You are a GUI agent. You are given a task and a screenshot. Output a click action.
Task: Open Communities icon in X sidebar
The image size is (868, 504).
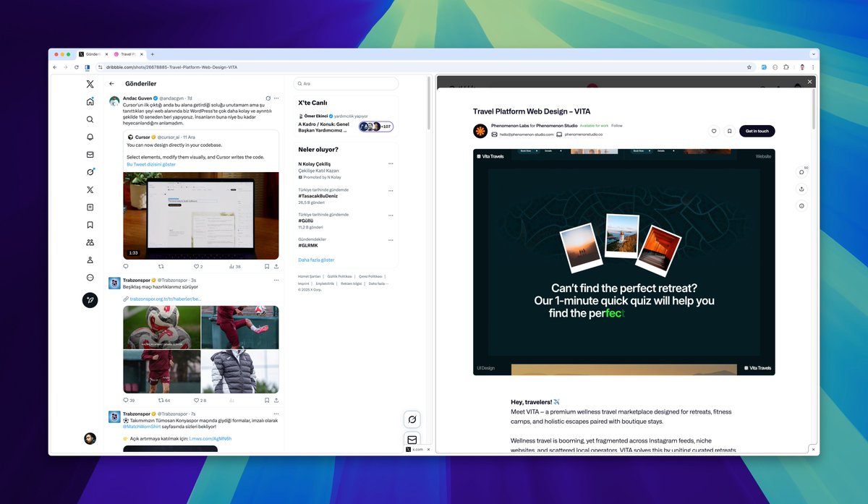click(x=90, y=242)
